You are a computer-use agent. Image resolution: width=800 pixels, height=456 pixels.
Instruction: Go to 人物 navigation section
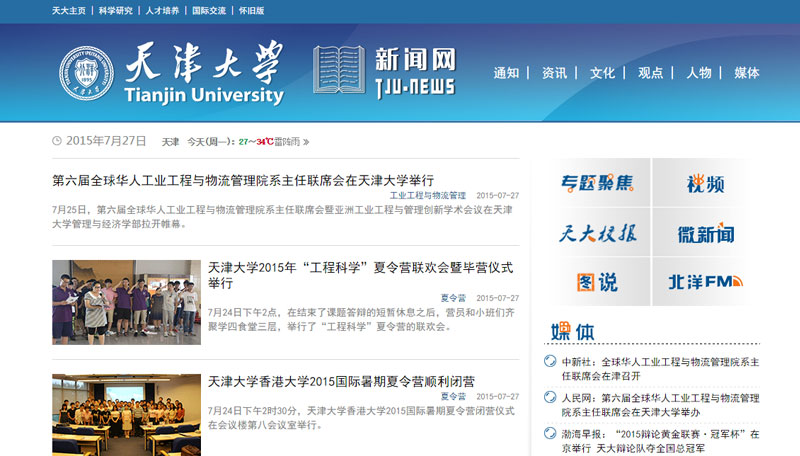pos(698,73)
